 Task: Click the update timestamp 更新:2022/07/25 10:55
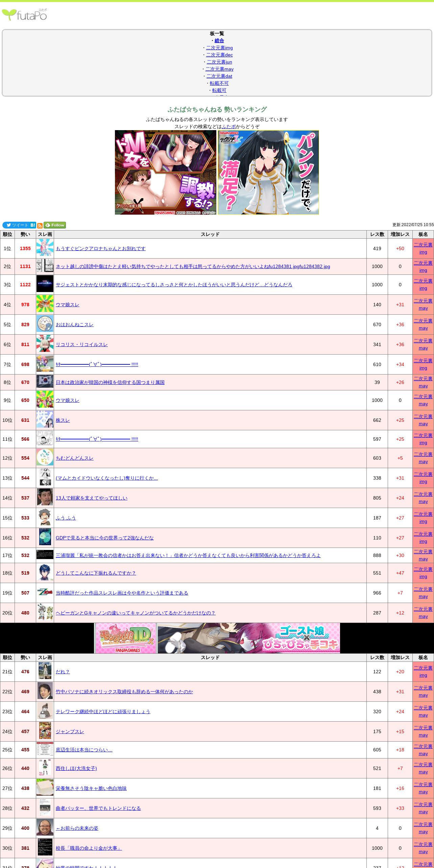(x=413, y=225)
